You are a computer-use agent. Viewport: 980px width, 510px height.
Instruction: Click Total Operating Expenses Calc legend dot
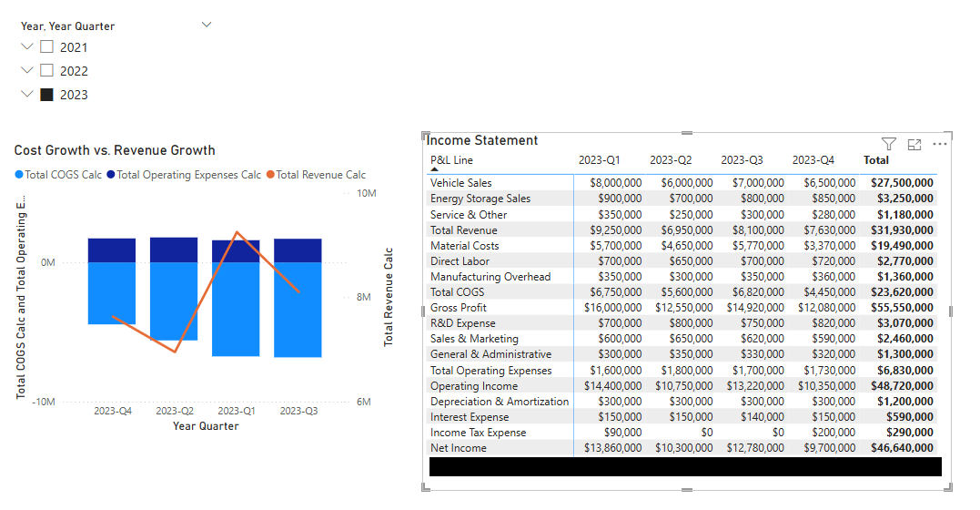tap(111, 175)
